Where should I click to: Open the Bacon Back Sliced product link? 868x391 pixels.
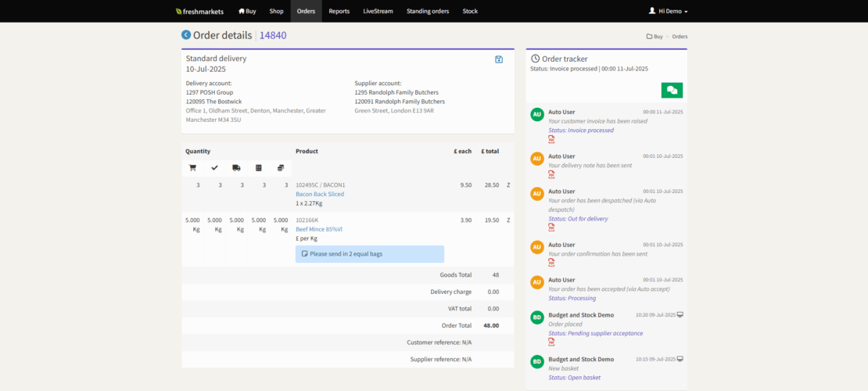(x=319, y=194)
